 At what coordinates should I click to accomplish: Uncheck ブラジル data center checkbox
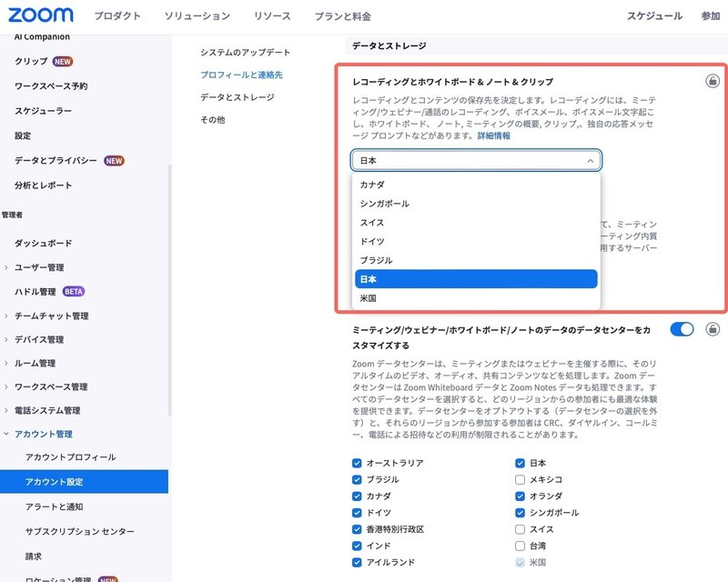357,479
